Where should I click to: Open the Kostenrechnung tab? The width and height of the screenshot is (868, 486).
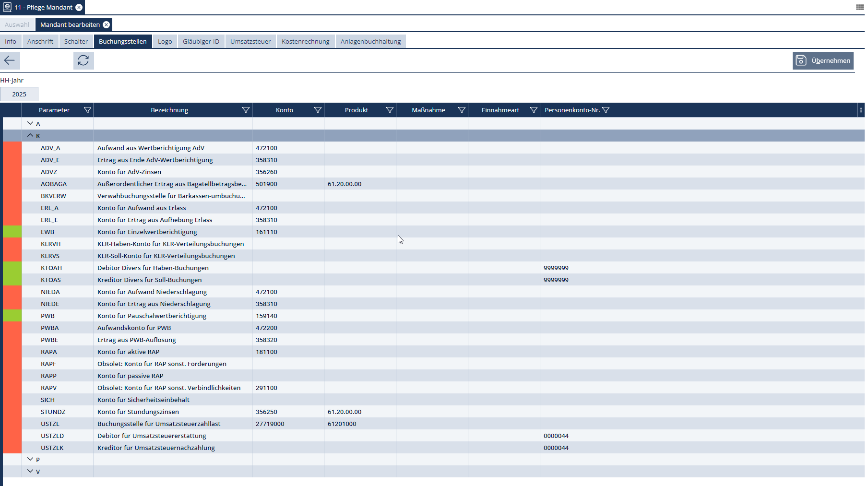coord(305,42)
